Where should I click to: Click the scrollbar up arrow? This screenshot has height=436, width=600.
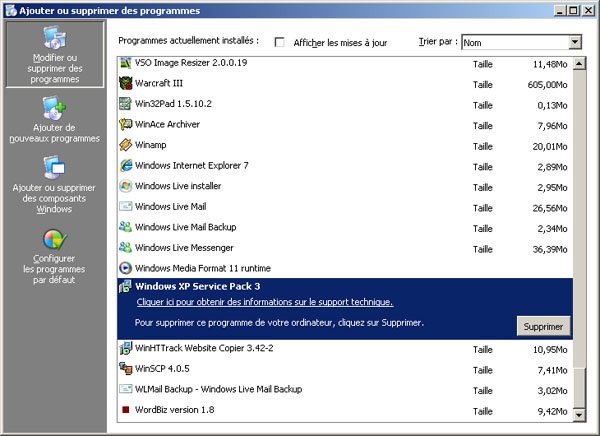click(x=579, y=64)
